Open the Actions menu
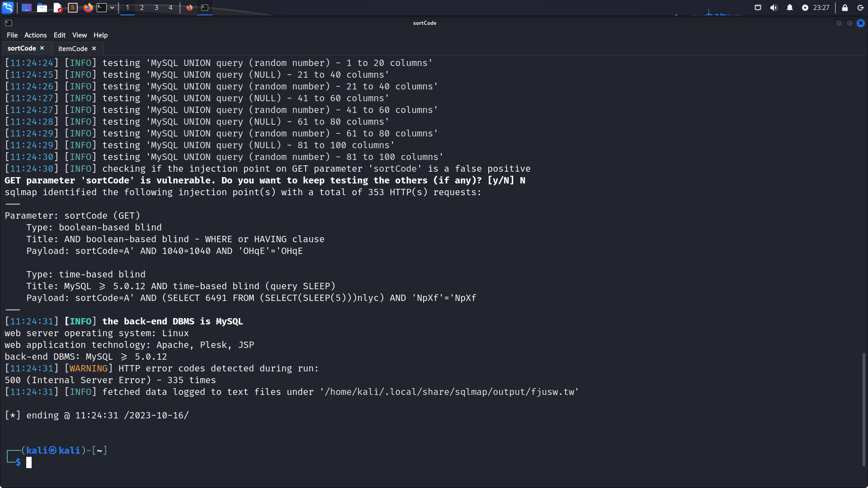 [36, 35]
